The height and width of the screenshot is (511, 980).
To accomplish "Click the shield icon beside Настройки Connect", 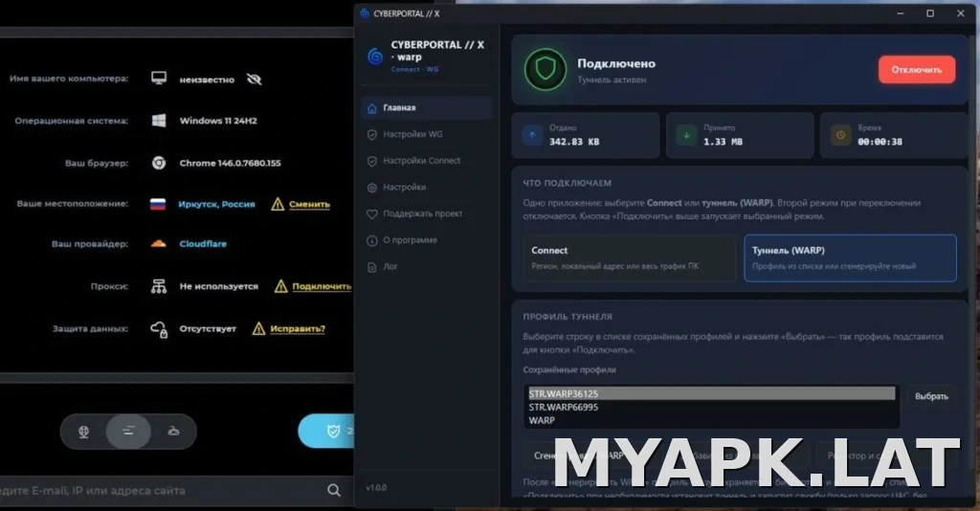I will click(372, 161).
